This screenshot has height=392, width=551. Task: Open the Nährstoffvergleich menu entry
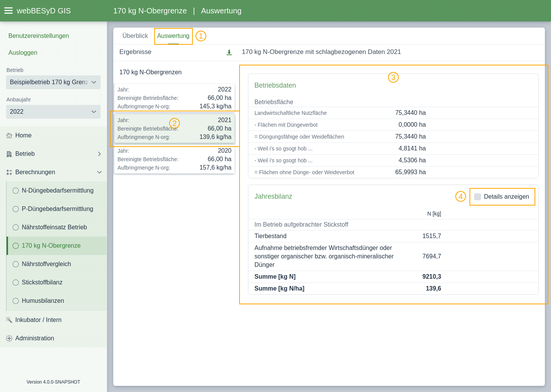57,264
